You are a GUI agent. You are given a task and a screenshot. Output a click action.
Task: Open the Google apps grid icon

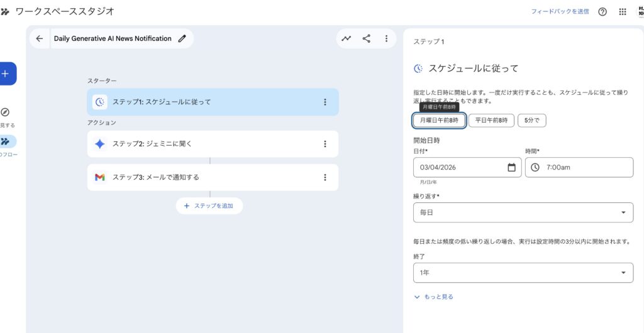point(623,11)
